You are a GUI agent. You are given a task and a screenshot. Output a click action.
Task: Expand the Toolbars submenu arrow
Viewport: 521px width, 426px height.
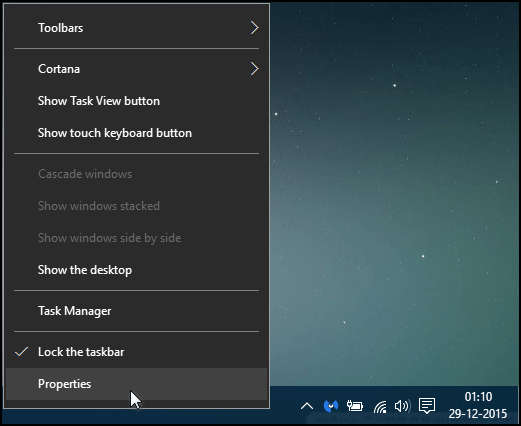(255, 28)
